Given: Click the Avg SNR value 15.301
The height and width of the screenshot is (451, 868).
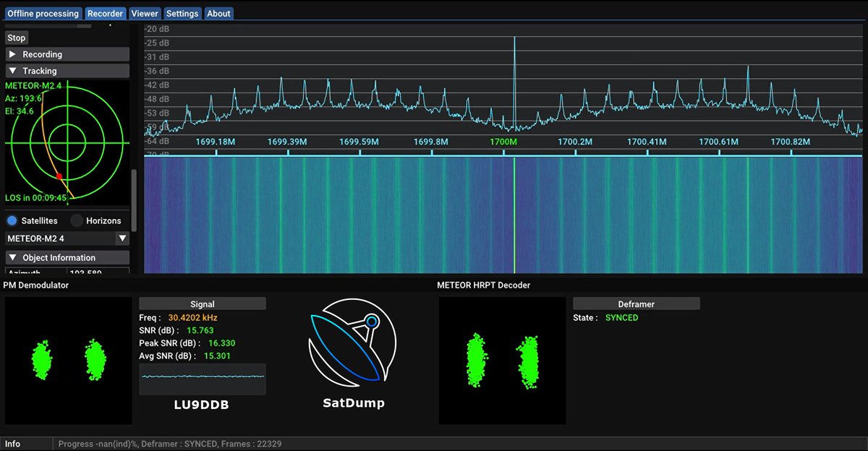Looking at the screenshot, I should [218, 356].
